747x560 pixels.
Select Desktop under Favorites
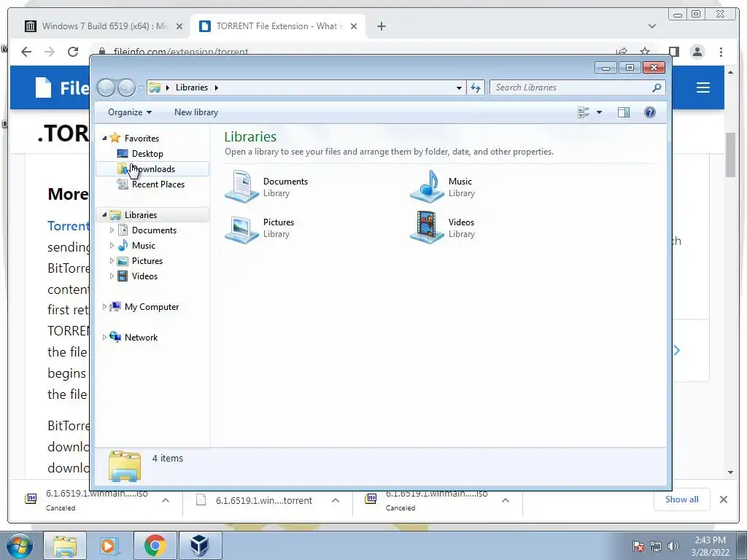147,154
